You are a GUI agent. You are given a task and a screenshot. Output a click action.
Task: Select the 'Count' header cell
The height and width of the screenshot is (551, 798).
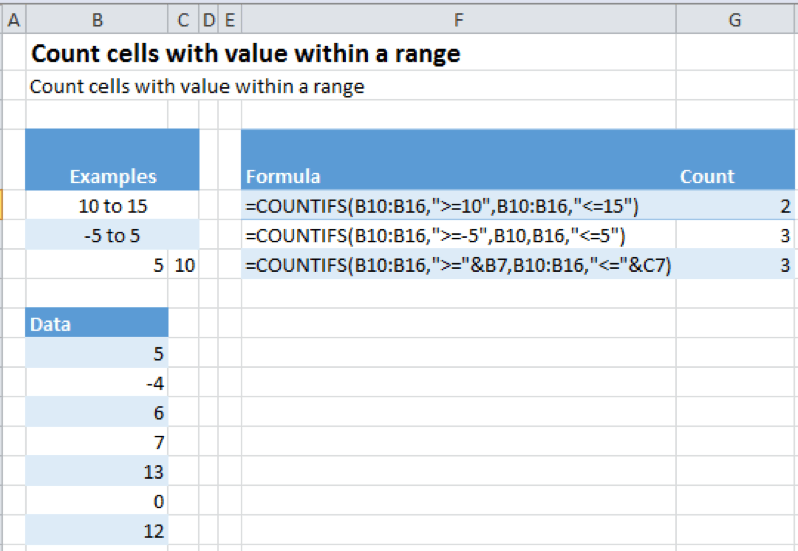707,177
